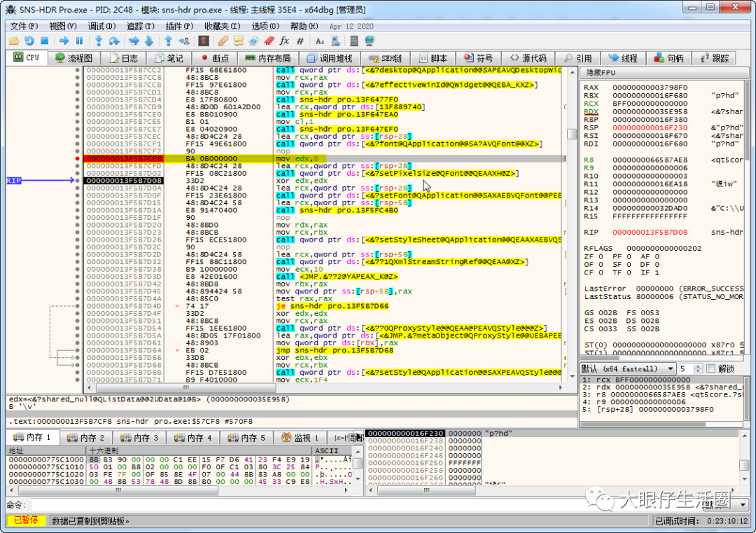
Task: Click the disassembly horizontal scrollbar right arrow
Action: pos(561,387)
